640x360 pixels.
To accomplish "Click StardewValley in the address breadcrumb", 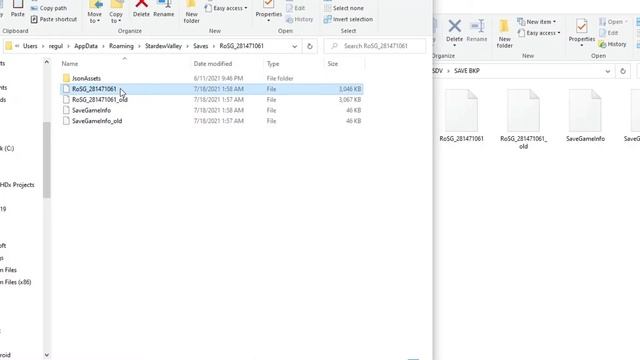I will click(163, 46).
